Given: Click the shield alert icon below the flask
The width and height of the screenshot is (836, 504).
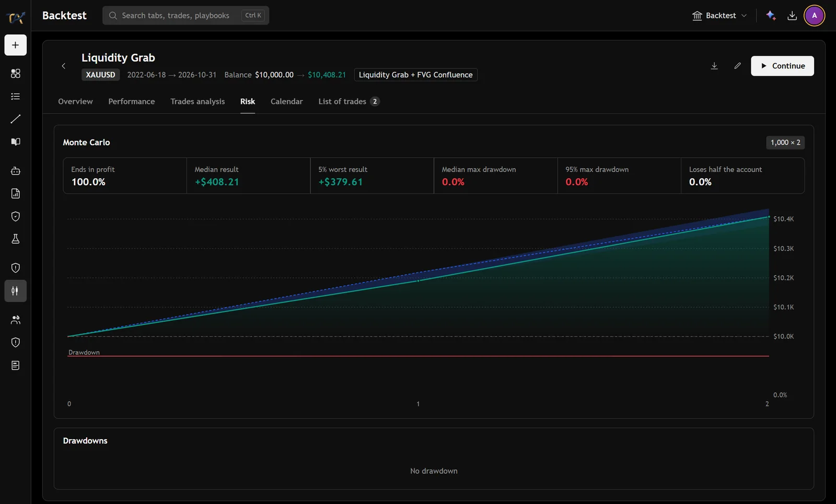Looking at the screenshot, I should click(x=16, y=268).
